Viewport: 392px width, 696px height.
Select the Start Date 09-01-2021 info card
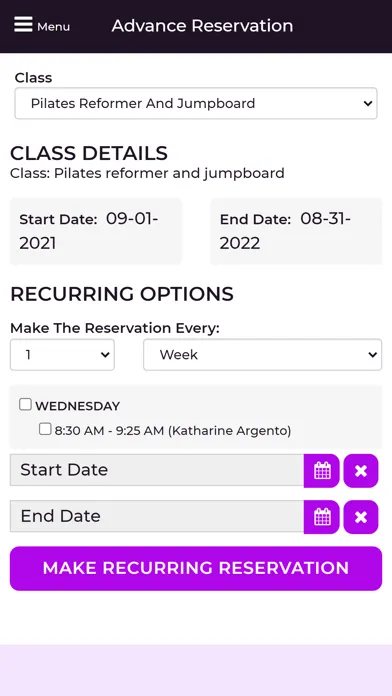pos(96,231)
